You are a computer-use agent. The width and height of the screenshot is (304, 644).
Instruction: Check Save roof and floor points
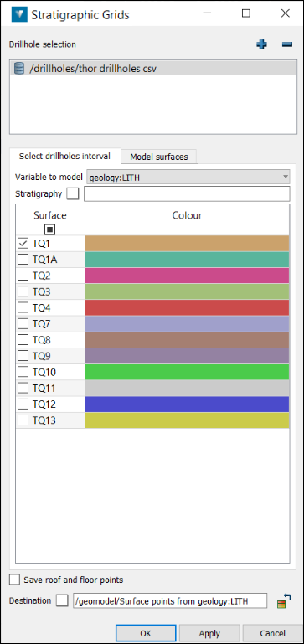click(x=14, y=580)
